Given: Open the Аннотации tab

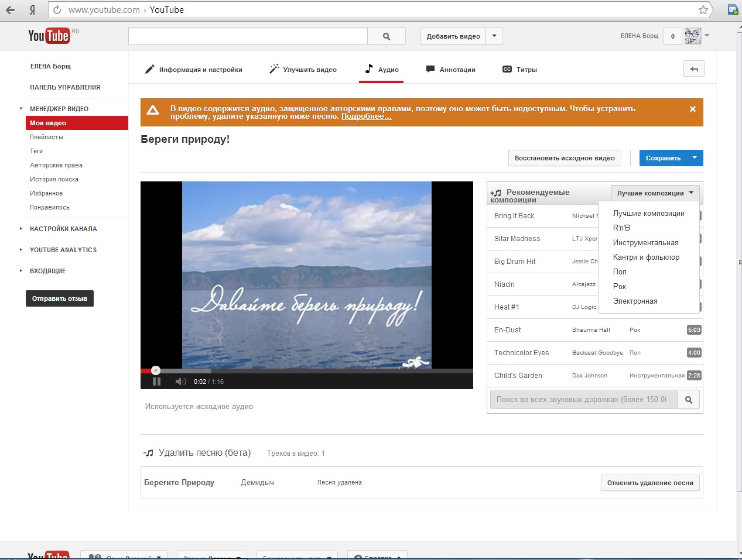Looking at the screenshot, I should coord(450,70).
